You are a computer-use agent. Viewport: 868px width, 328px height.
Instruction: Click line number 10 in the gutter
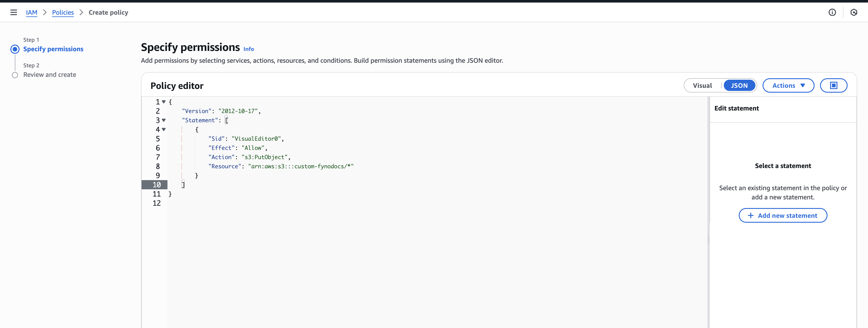(x=156, y=185)
